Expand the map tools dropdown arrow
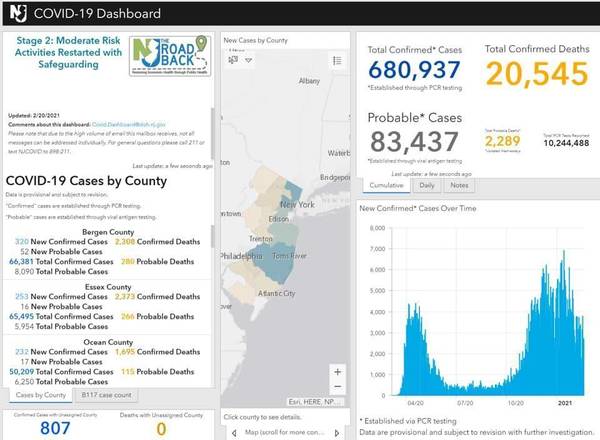Image resolution: width=600 pixels, height=440 pixels. pyautogui.click(x=249, y=60)
